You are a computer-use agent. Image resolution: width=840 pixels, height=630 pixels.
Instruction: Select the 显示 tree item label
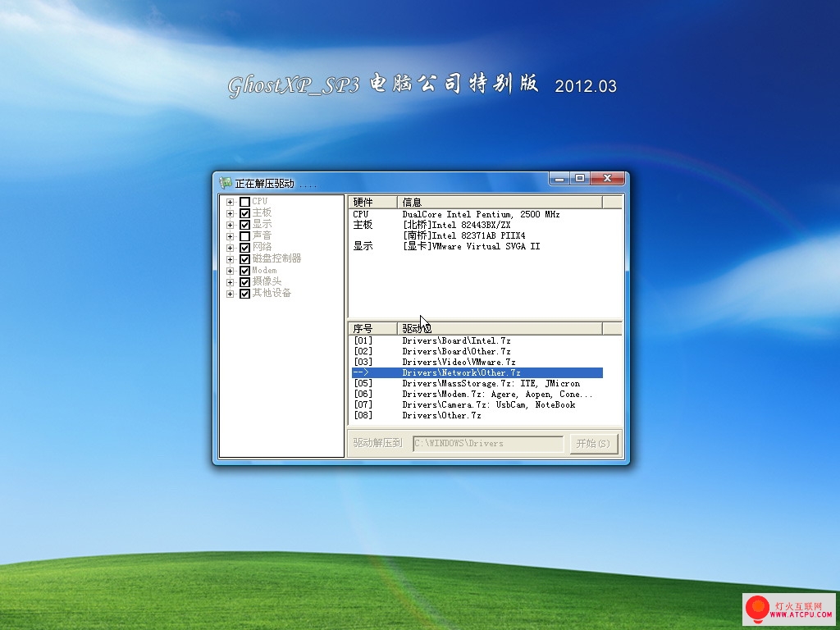coord(262,225)
